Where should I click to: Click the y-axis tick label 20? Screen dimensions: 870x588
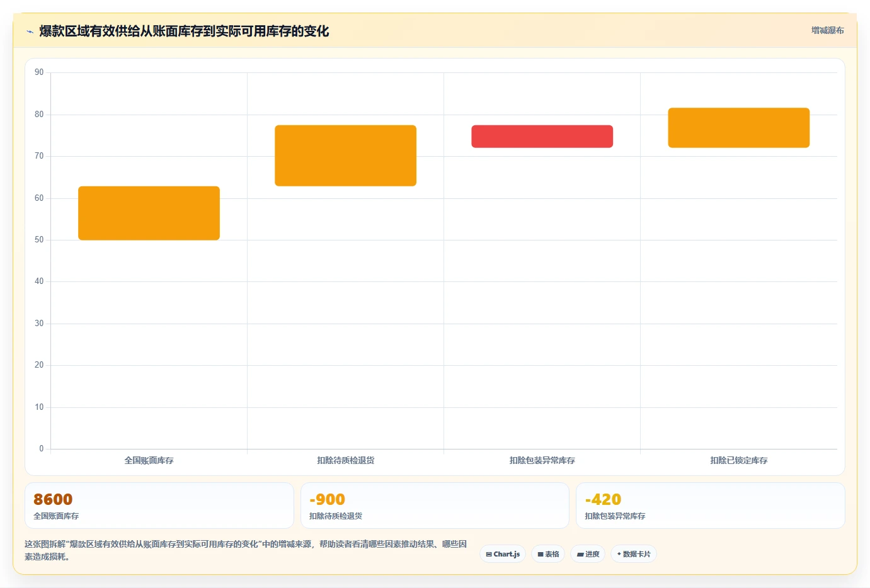pyautogui.click(x=39, y=365)
